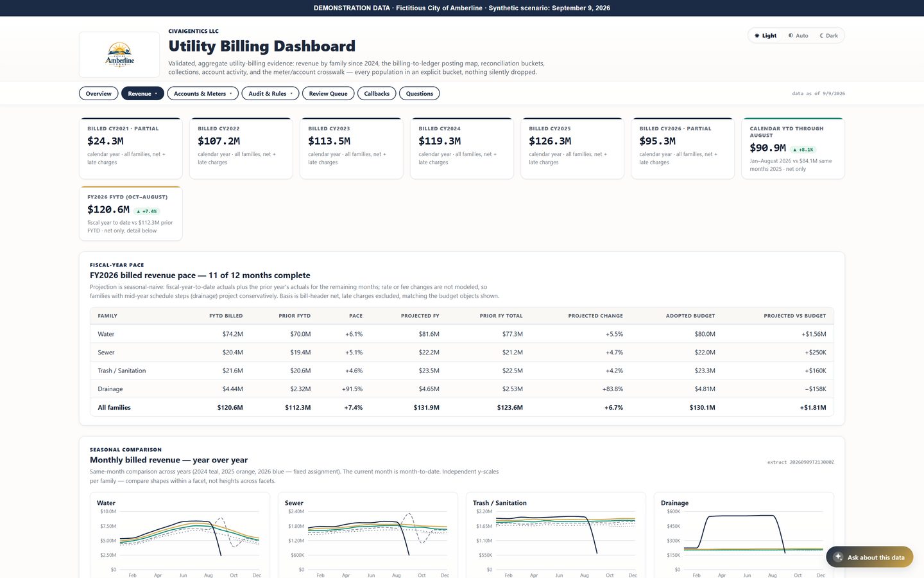924x578 pixels.
Task: Click the Billed CY2022 $107.2M card
Action: pyautogui.click(x=241, y=148)
